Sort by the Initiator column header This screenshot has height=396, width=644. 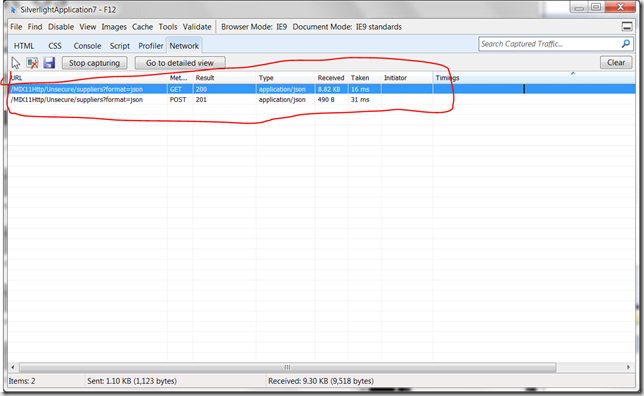(x=407, y=78)
